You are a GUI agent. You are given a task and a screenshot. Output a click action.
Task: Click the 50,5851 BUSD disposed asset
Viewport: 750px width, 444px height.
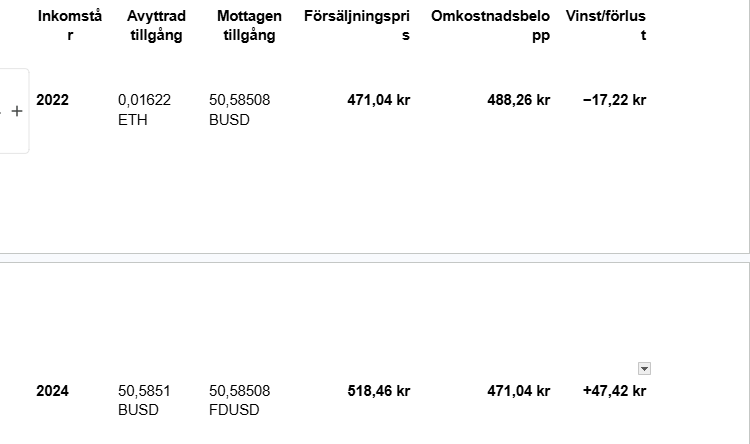pos(144,400)
